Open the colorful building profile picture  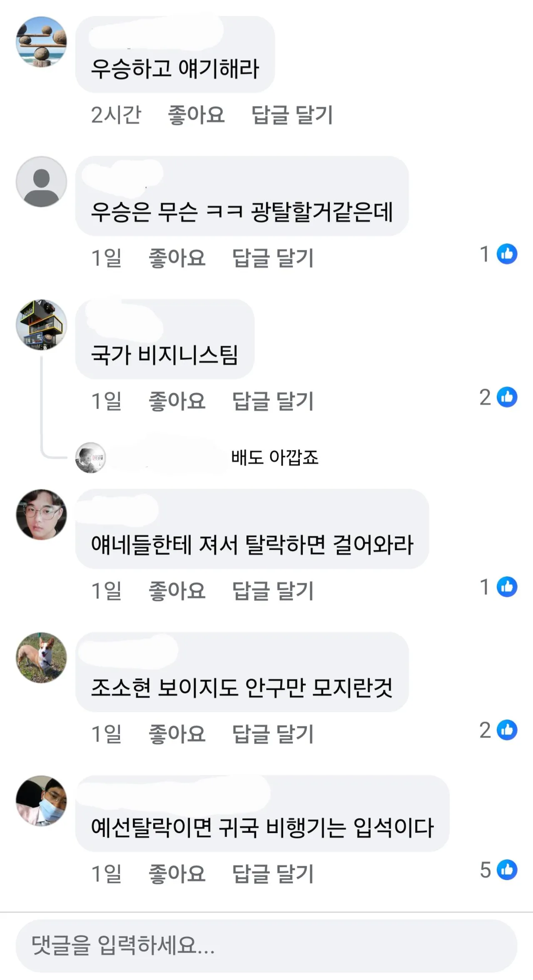click(41, 325)
